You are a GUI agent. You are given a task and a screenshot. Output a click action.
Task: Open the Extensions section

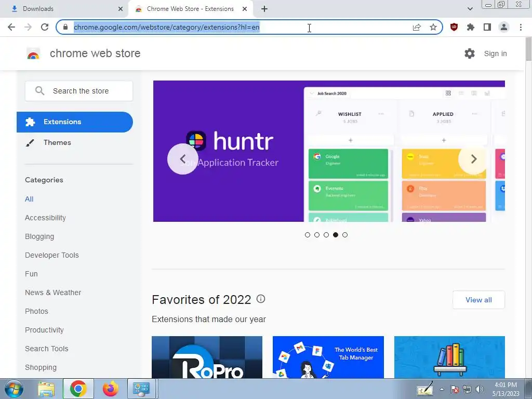tap(75, 122)
